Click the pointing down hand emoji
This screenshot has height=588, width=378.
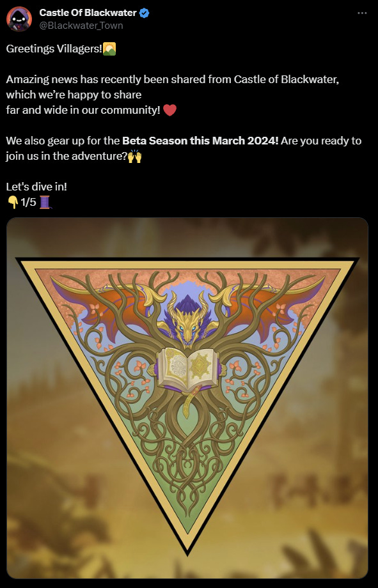click(x=13, y=203)
